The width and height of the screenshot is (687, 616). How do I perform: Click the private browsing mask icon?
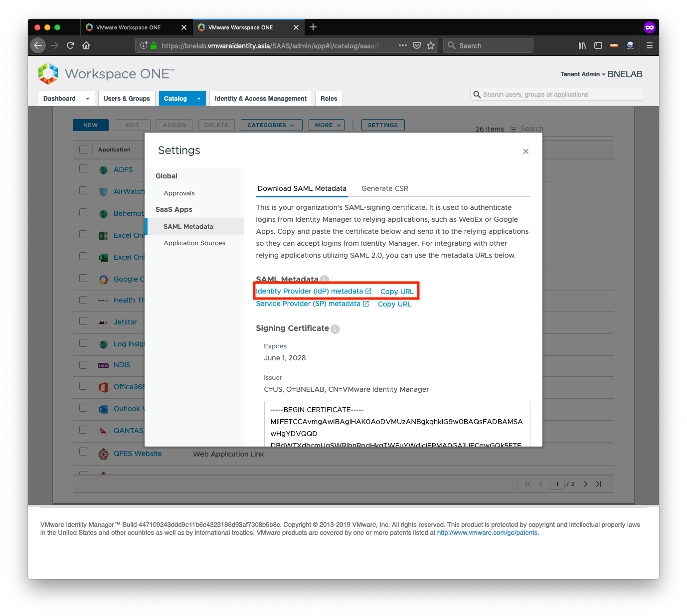tap(649, 27)
